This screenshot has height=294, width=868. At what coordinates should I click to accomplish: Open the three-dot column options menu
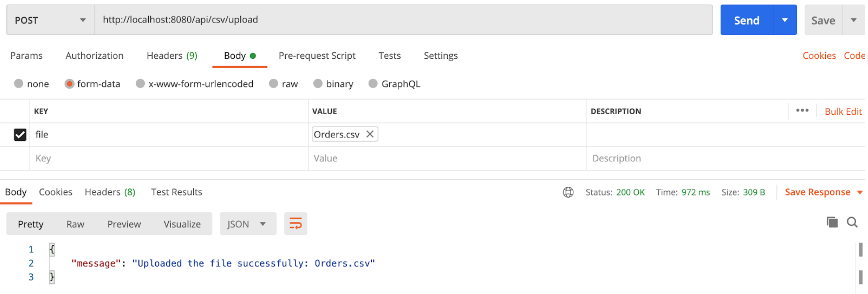[x=802, y=111]
